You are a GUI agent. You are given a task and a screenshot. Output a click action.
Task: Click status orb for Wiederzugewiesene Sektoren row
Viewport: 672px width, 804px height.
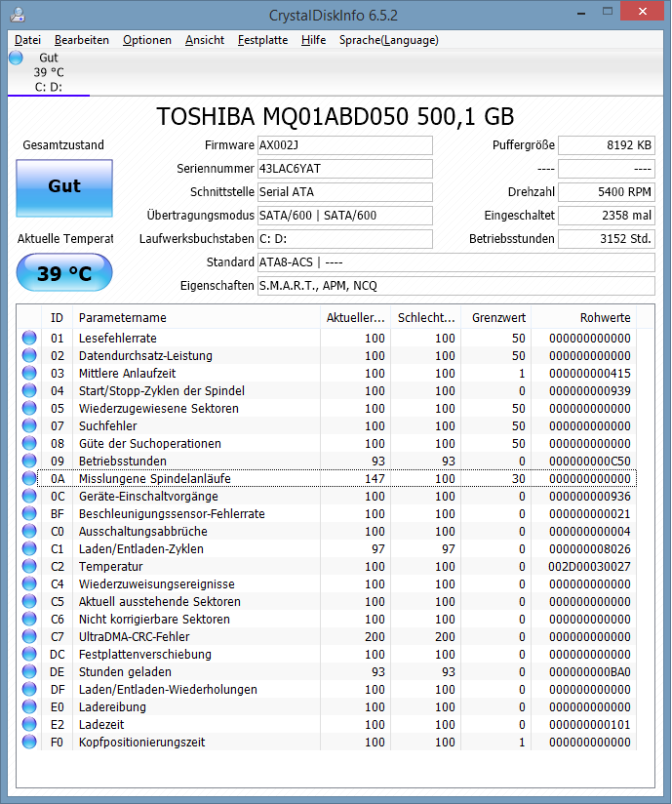tap(29, 408)
